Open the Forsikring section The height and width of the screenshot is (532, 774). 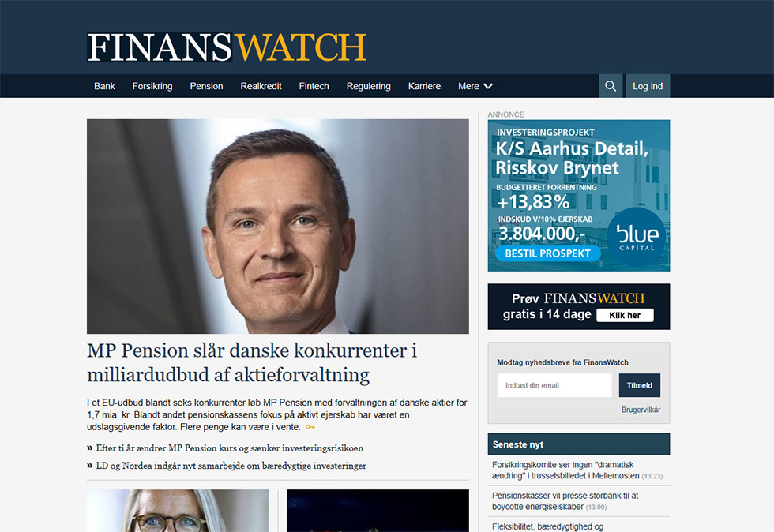[x=152, y=86]
